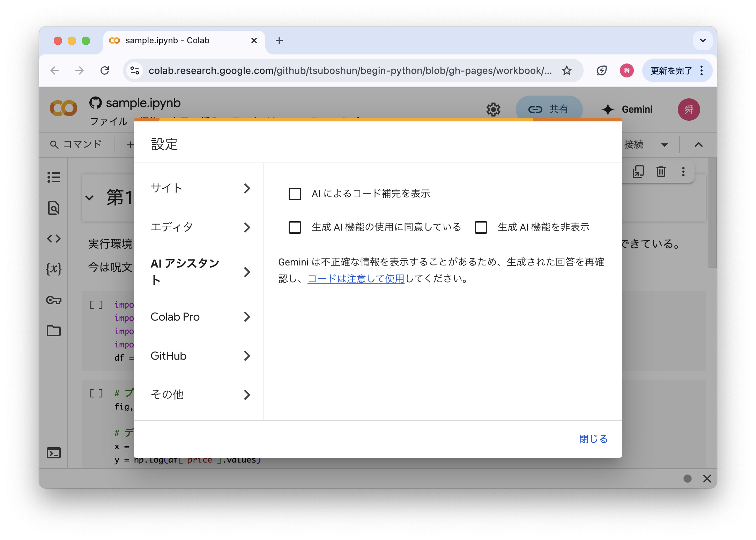This screenshot has width=756, height=540.
Task: Expand the エディタ settings chevron
Action: coord(247,227)
